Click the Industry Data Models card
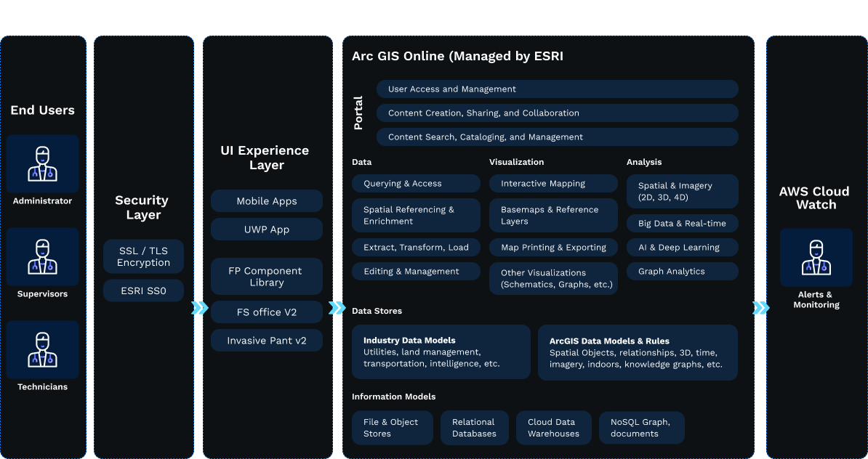This screenshot has height=459, width=868. (x=441, y=352)
